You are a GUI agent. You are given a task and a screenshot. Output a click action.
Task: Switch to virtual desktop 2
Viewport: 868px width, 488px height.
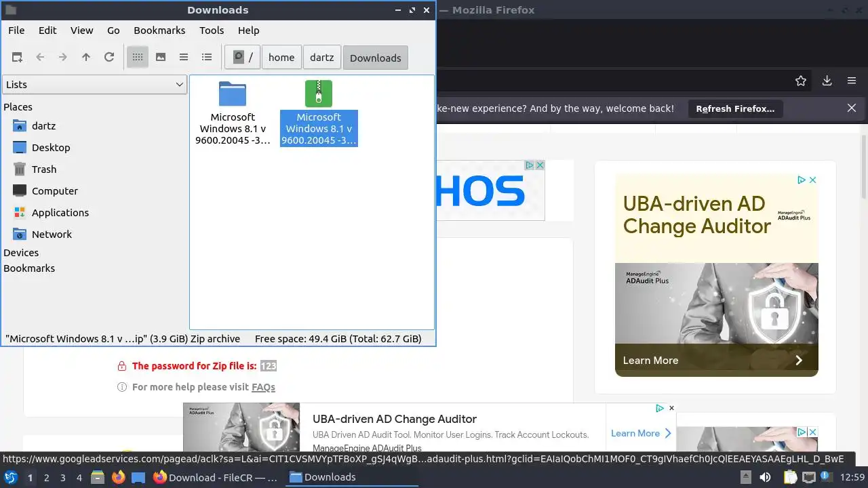point(47,477)
